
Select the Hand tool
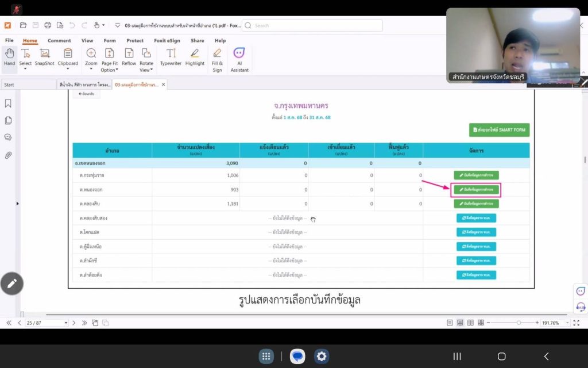pos(9,56)
